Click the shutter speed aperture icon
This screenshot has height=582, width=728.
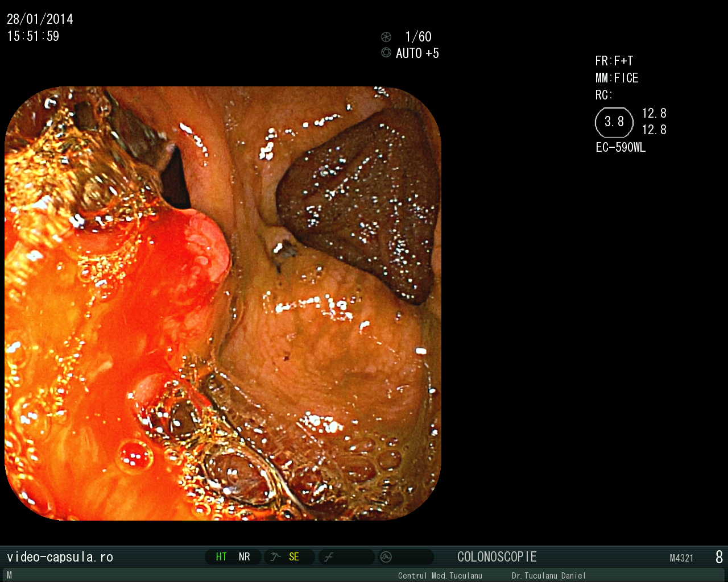coord(386,37)
